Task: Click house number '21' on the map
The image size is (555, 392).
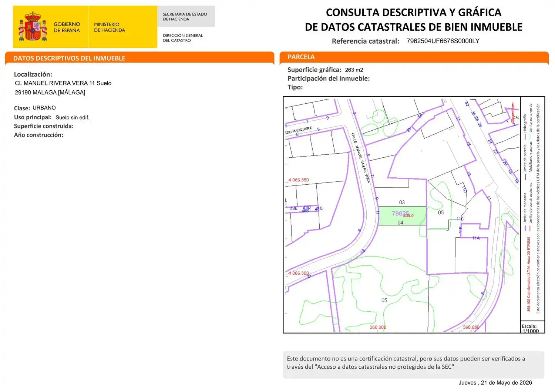Action: coord(309,276)
